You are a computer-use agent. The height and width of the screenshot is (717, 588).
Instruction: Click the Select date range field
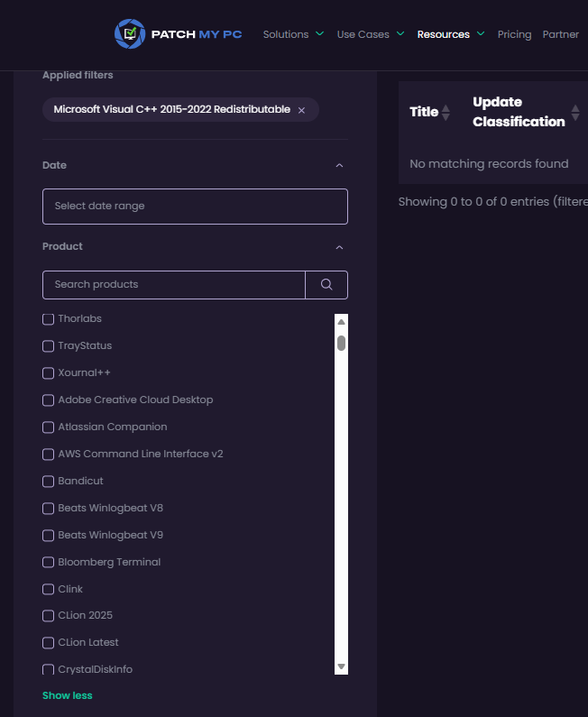[x=195, y=207]
